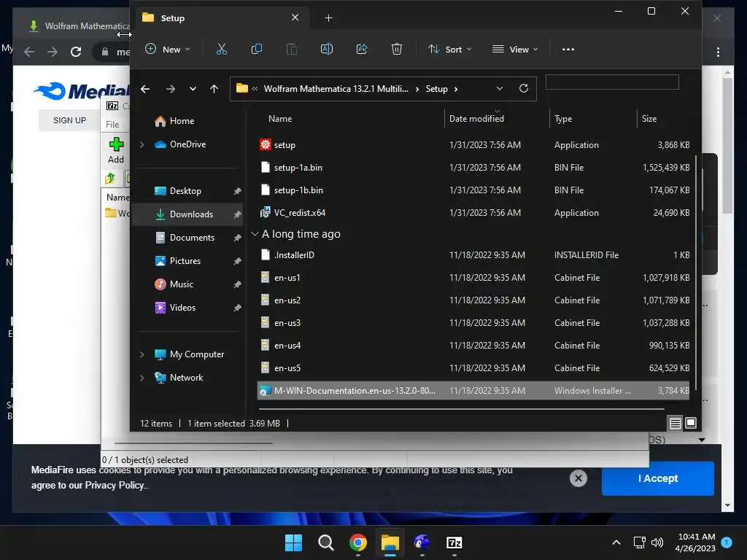Viewport: 747px width, 560px height.
Task: Click I Accept on MediaFire cookie banner
Action: (x=657, y=478)
